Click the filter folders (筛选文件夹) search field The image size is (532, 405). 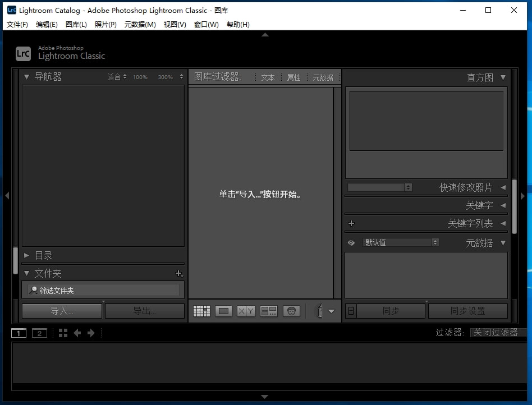click(103, 291)
